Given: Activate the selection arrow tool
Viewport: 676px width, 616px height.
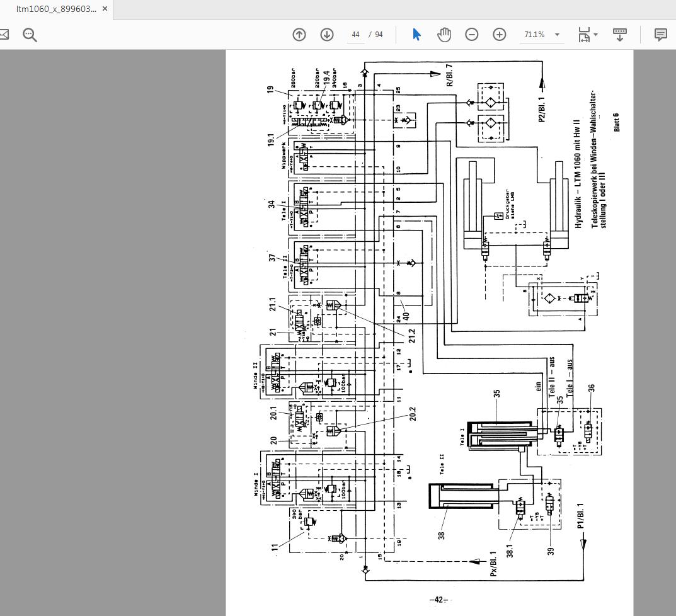Looking at the screenshot, I should click(x=416, y=35).
